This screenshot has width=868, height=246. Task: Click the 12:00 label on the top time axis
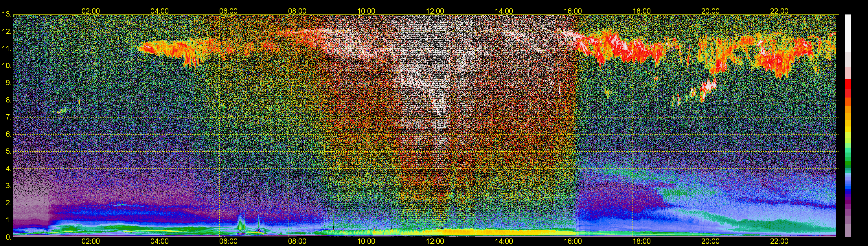coord(435,11)
